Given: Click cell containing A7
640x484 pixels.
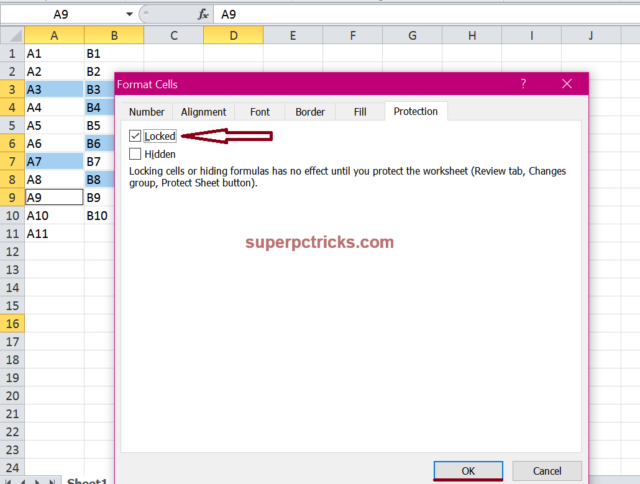Looking at the screenshot, I should pos(54,162).
